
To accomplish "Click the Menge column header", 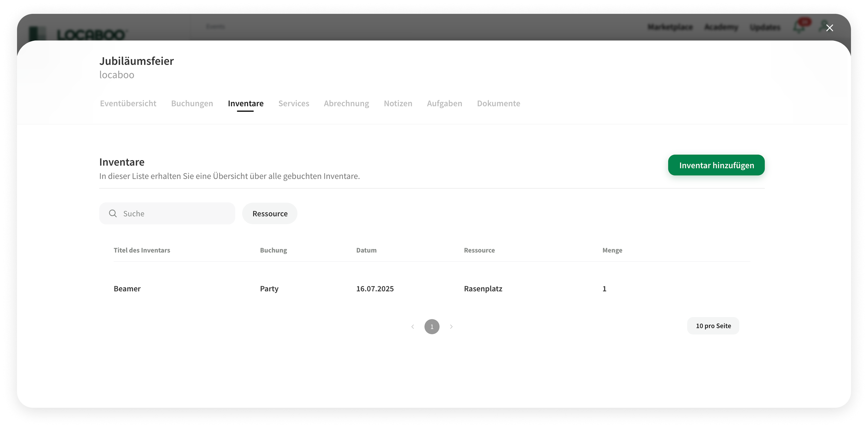I will [612, 250].
